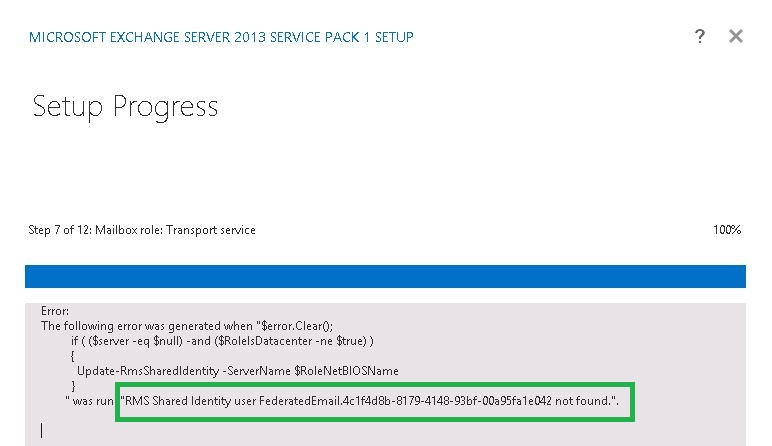Click the Step 7 of 12 status text
The image size is (772, 446).
coord(142,230)
